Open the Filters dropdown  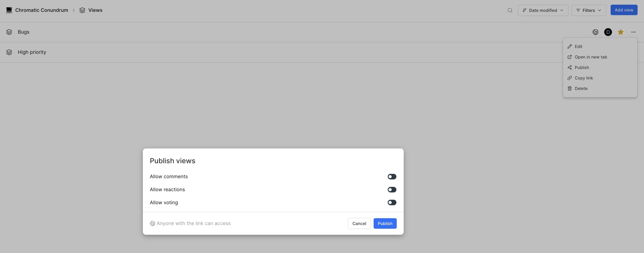(588, 10)
